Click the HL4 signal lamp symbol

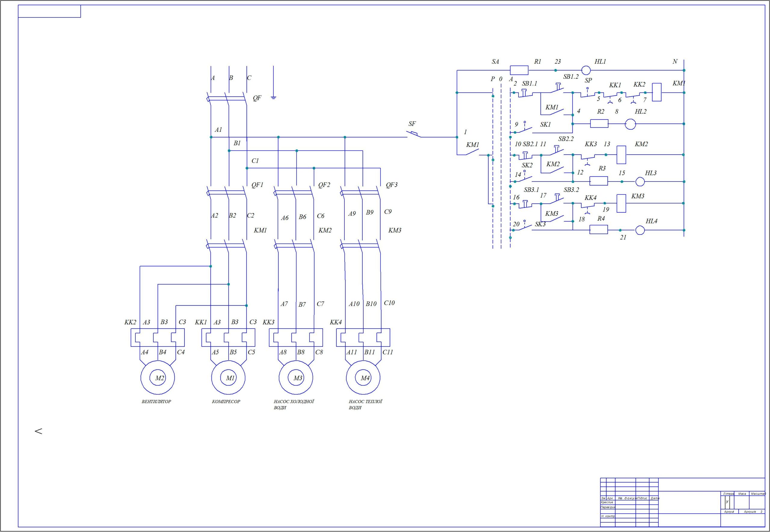[640, 230]
